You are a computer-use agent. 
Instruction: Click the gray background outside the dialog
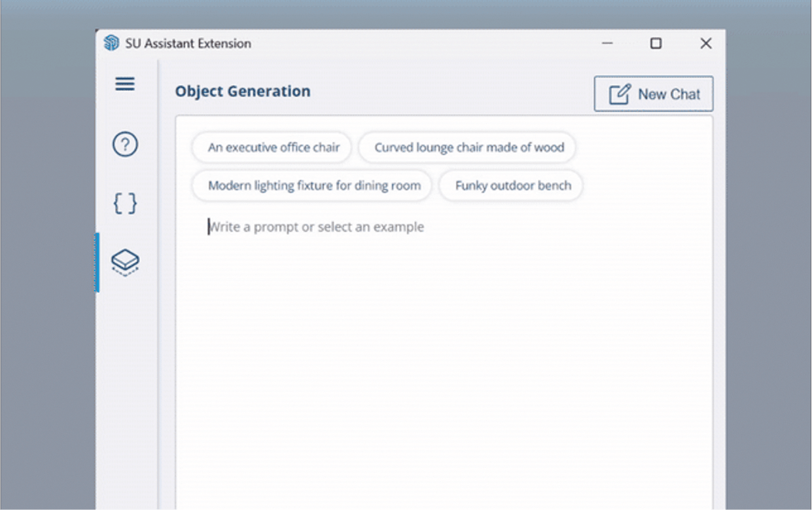(46, 262)
